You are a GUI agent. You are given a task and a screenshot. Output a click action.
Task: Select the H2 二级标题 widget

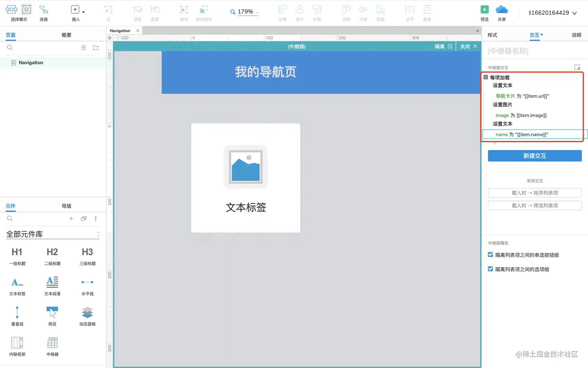(x=52, y=256)
